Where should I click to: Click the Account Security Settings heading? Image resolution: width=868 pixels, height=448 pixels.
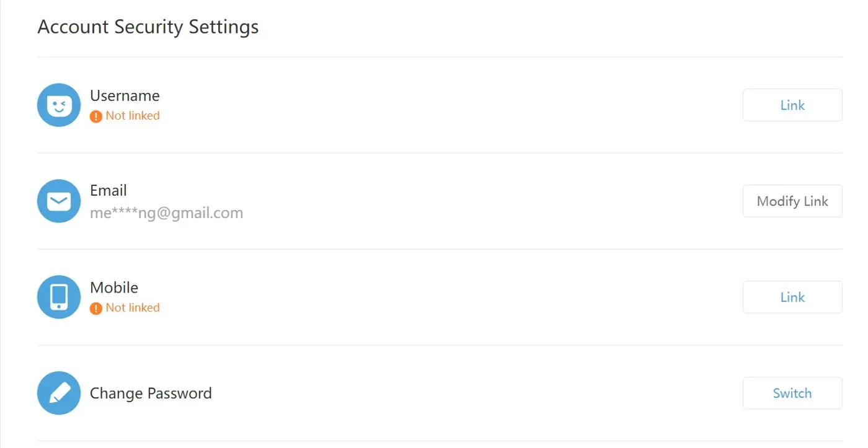click(148, 27)
